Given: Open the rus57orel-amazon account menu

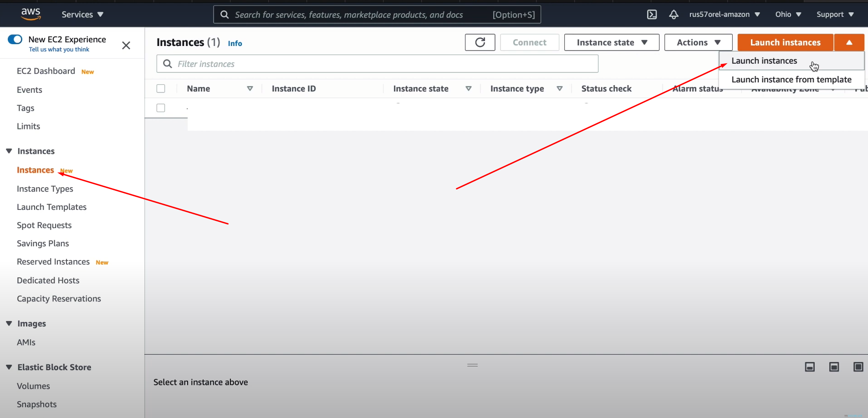Looking at the screenshot, I should coord(725,15).
